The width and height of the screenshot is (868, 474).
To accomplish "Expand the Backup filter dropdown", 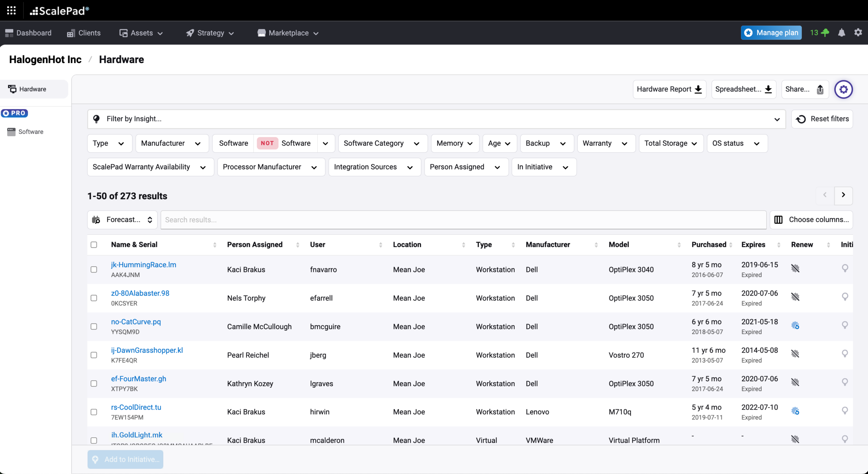I will 547,143.
